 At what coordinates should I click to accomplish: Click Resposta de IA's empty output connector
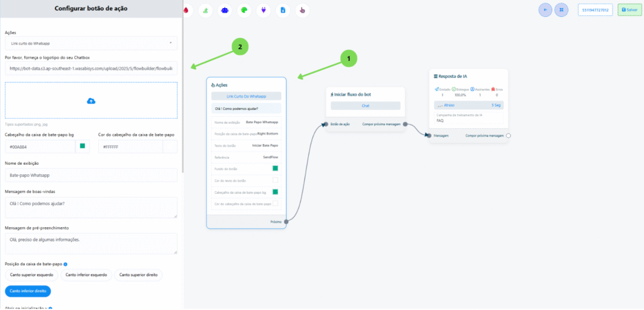[508, 135]
